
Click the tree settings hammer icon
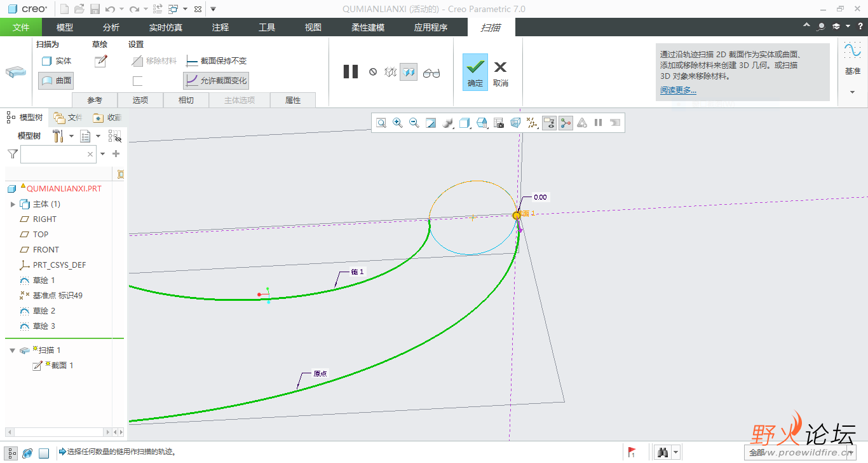pyautogui.click(x=57, y=136)
